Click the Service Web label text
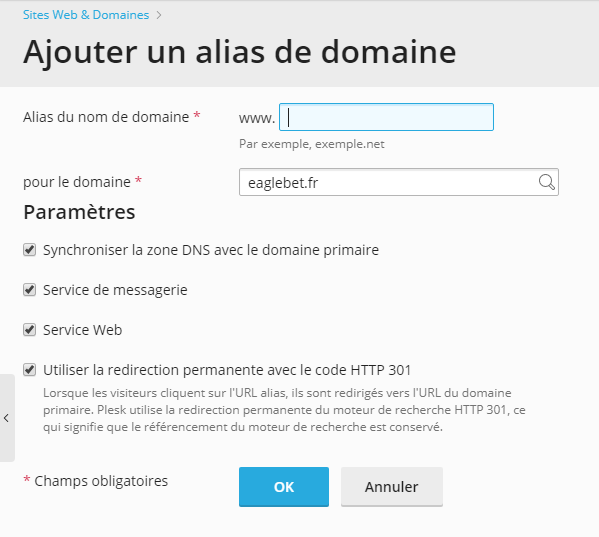This screenshot has width=599, height=537. (83, 330)
